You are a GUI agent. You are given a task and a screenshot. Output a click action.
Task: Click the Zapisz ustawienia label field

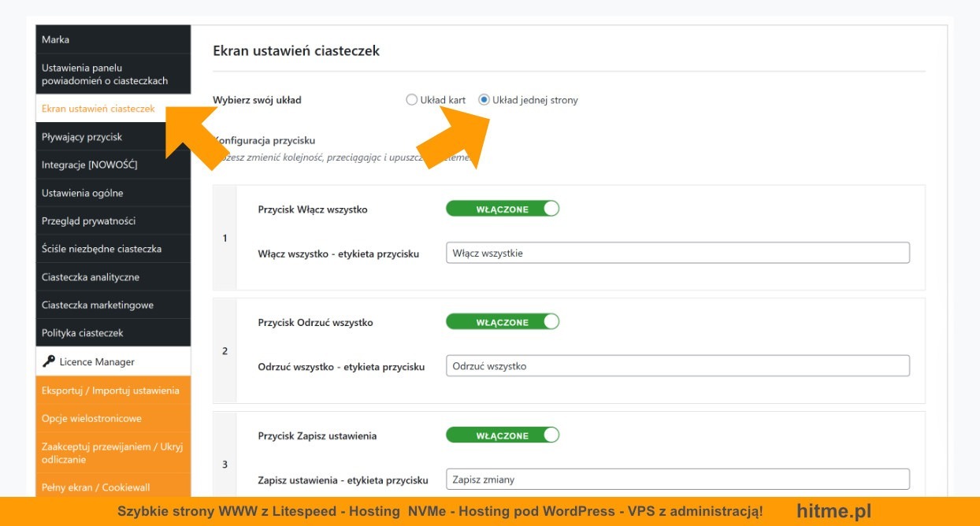(677, 479)
